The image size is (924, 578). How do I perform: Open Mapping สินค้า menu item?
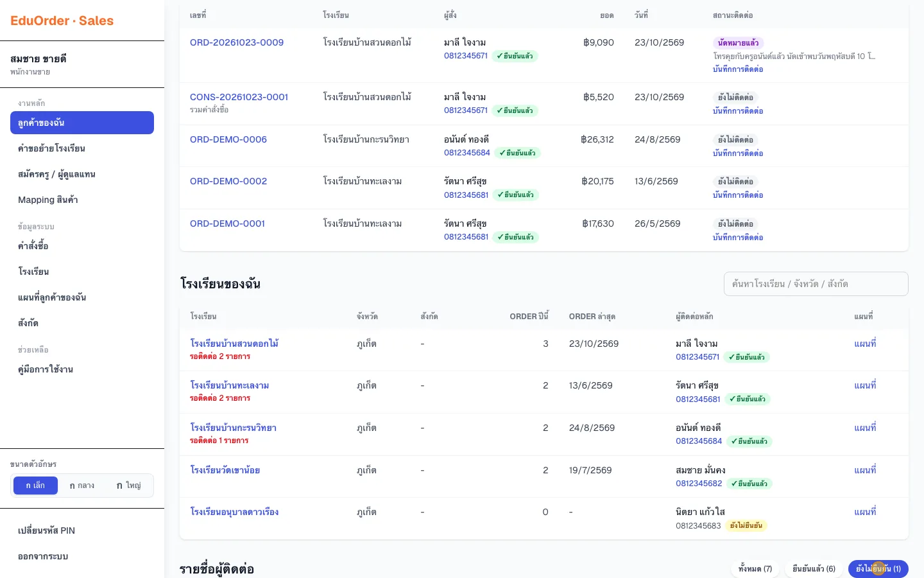82,200
